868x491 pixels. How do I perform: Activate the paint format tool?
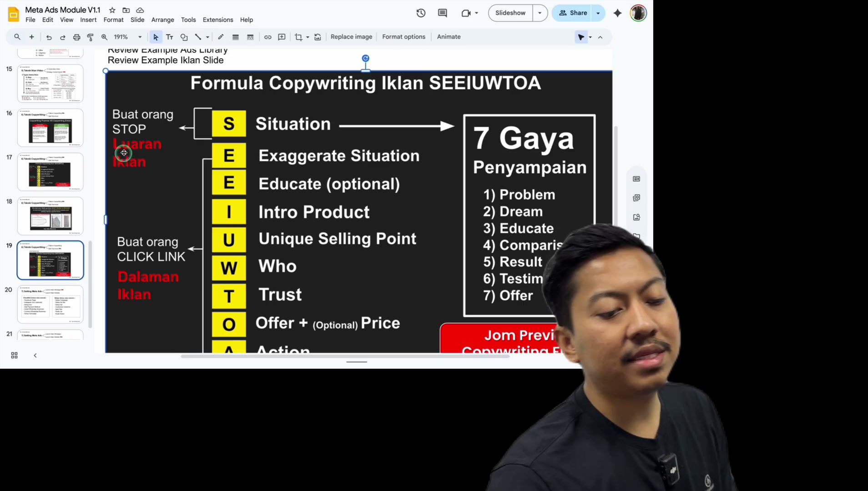[90, 37]
